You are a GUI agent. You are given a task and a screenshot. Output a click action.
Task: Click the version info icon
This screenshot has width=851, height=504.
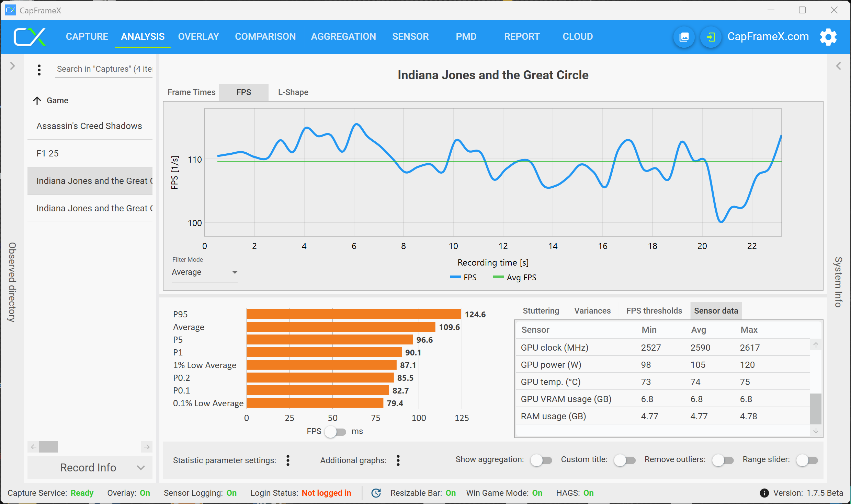point(764,493)
